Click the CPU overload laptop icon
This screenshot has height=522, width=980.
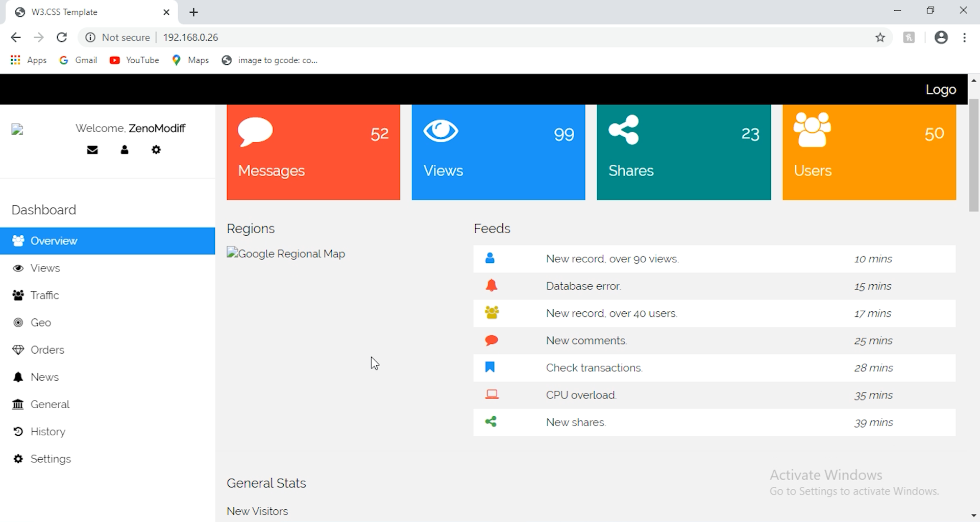pos(492,394)
